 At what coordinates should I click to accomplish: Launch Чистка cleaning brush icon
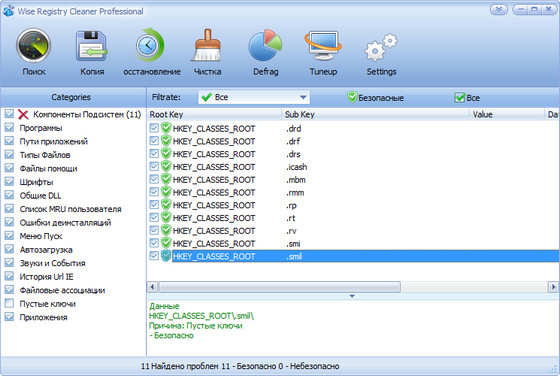click(208, 45)
